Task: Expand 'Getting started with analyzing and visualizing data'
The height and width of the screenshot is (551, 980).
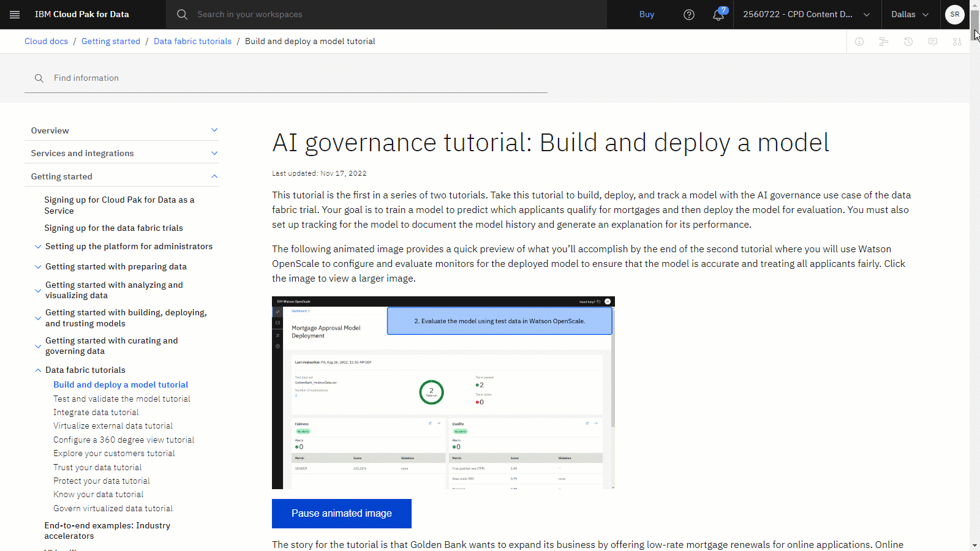Action: coord(38,290)
